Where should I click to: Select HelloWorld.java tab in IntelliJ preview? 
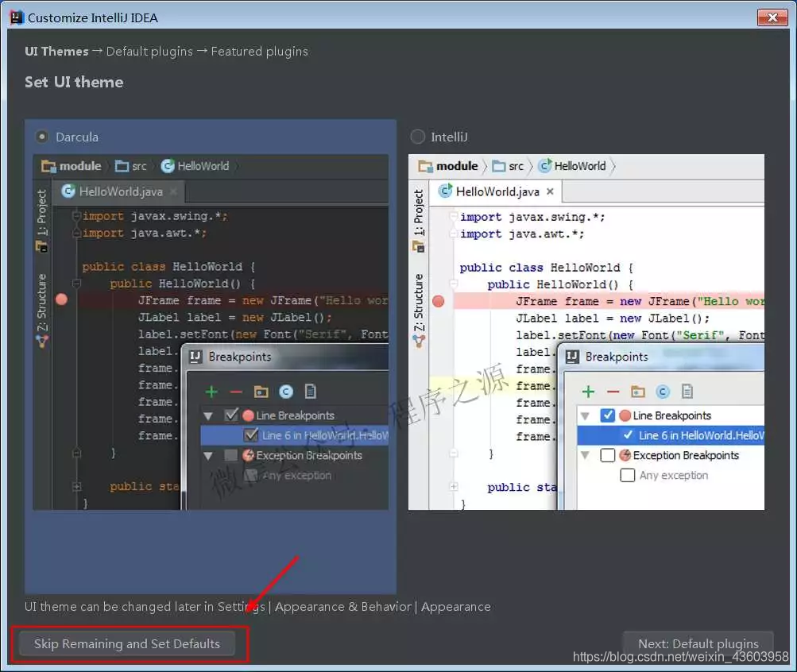point(497,191)
